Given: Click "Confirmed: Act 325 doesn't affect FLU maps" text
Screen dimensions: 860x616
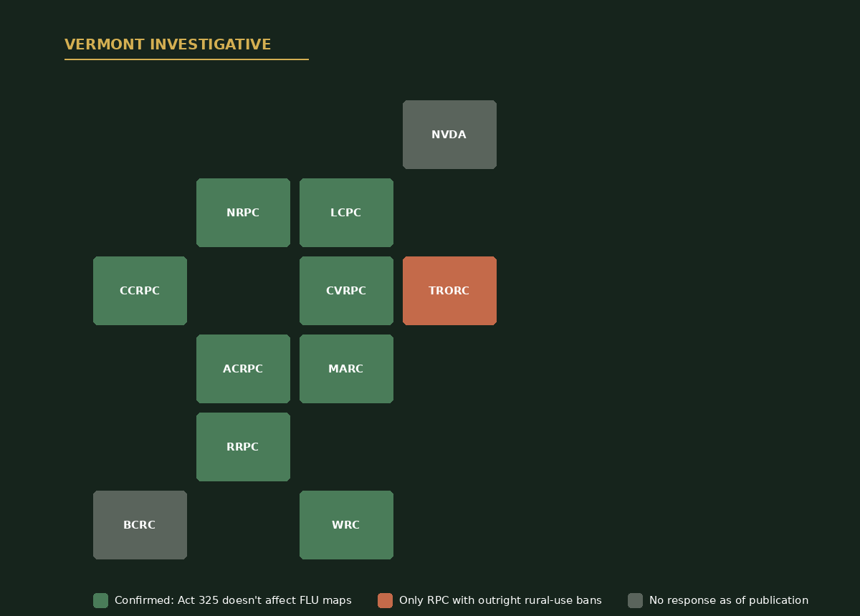Looking at the screenshot, I should coord(233,601).
